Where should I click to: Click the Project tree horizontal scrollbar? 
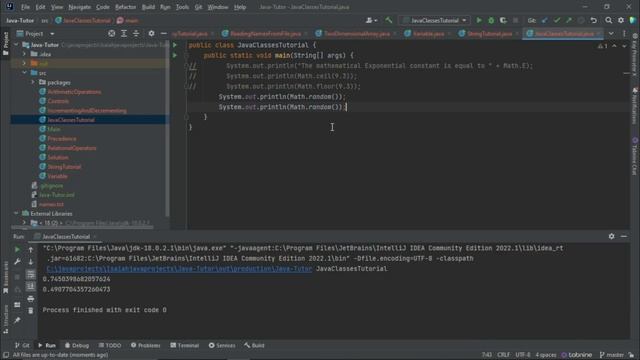[x=82, y=227]
